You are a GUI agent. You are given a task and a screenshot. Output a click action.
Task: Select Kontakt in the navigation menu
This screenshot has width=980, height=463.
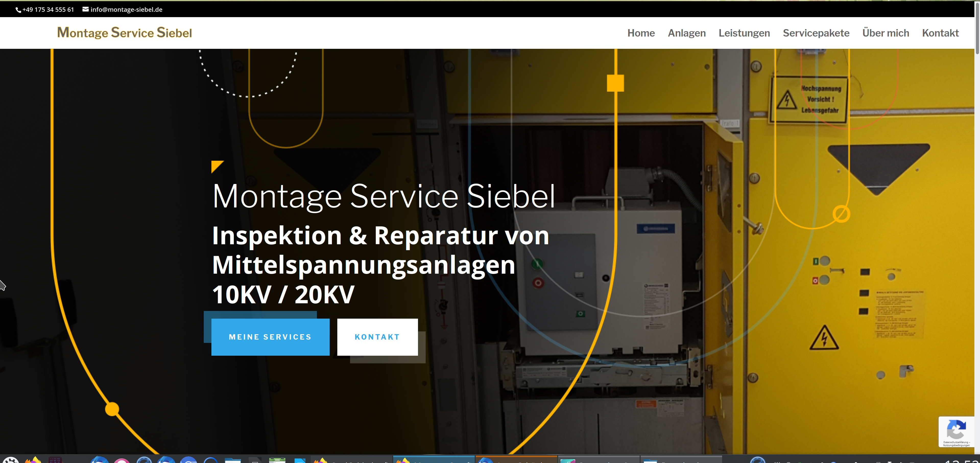[x=940, y=33]
